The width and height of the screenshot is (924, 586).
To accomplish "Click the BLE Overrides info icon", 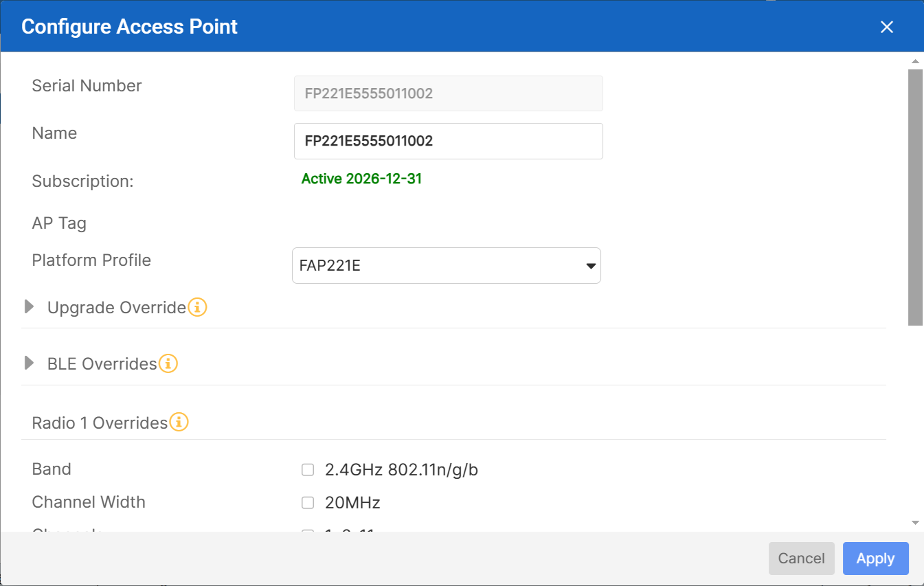I will pyautogui.click(x=168, y=363).
